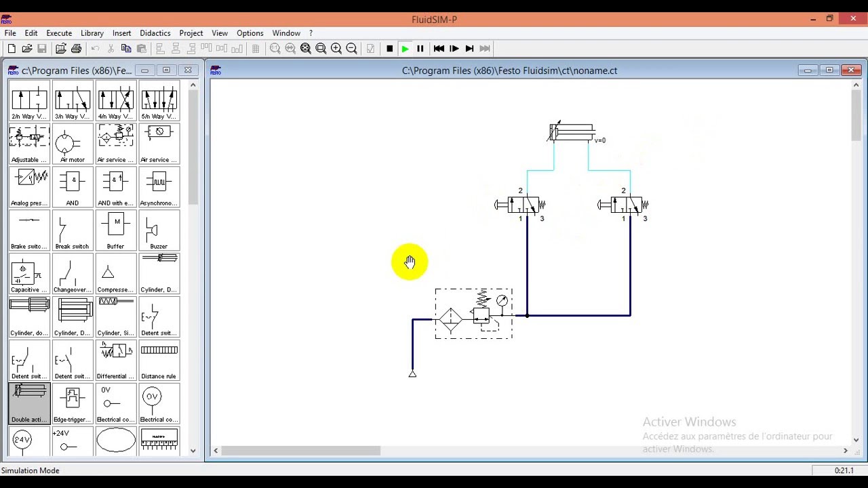Select the Brake switch library component
Screen dimensions: 868x488
(29, 230)
